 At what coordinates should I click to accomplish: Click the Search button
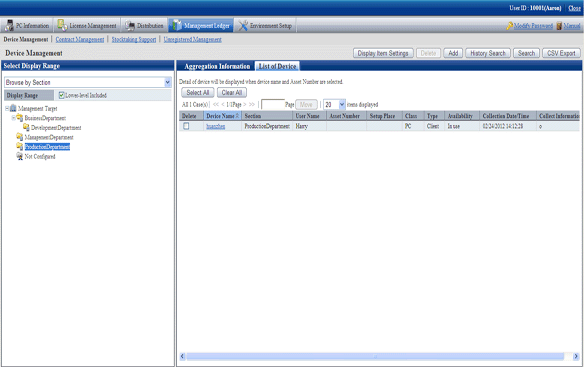(x=526, y=53)
